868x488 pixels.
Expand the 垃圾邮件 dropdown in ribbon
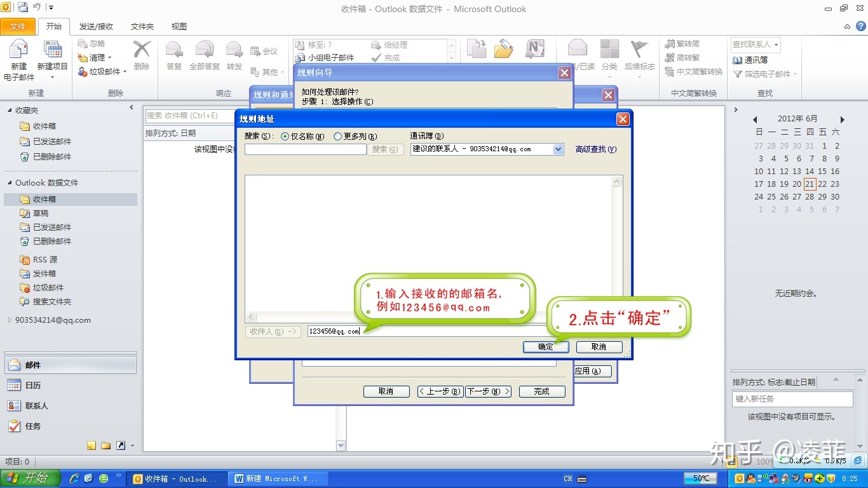(125, 72)
